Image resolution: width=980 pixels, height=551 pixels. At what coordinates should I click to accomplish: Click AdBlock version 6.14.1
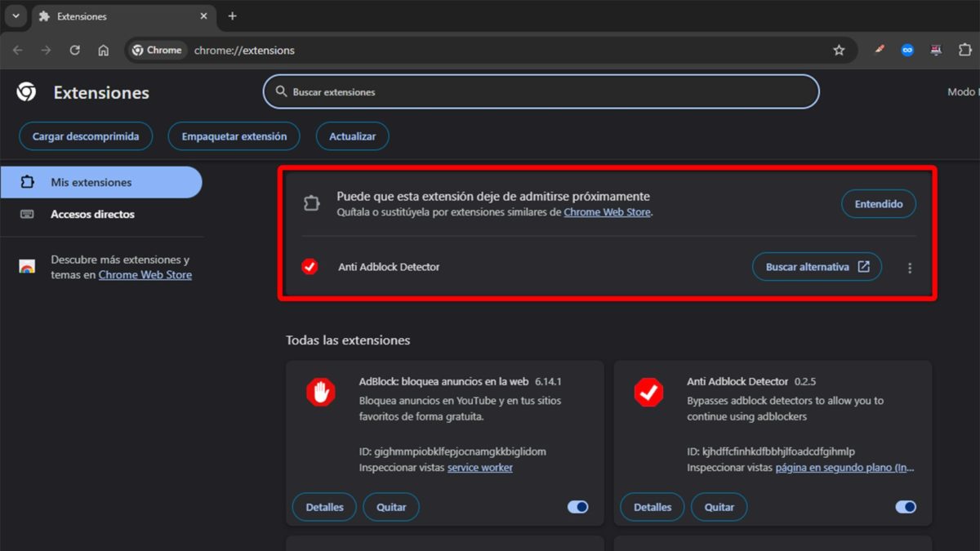point(548,381)
